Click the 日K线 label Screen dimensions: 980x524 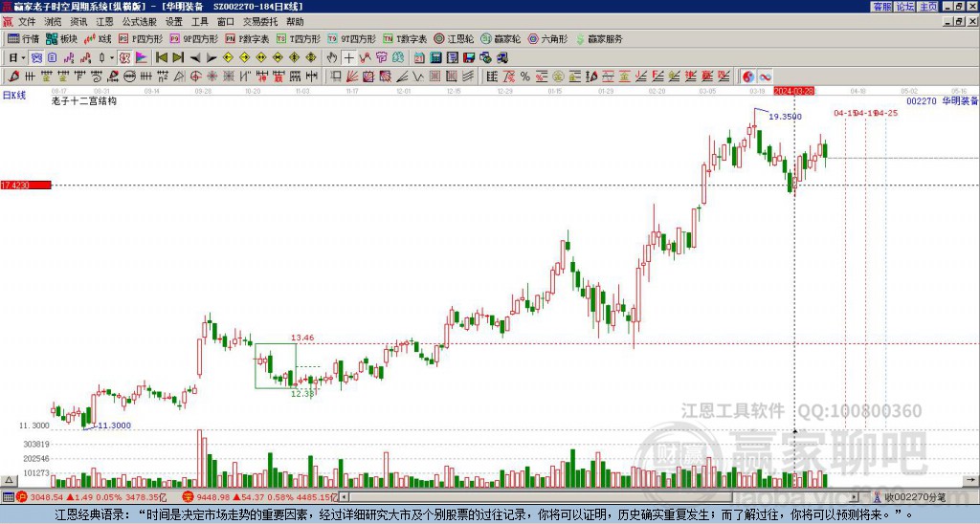click(x=14, y=96)
